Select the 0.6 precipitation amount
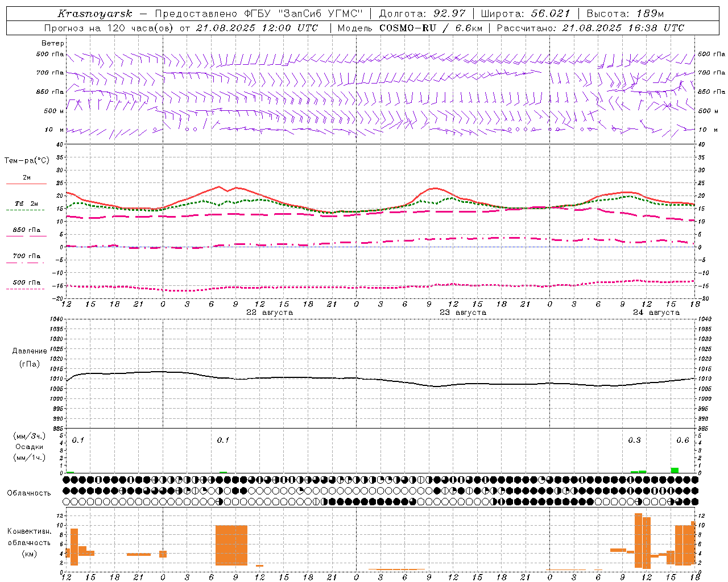Image resolution: width=728 pixels, height=582 pixels. coord(682,440)
